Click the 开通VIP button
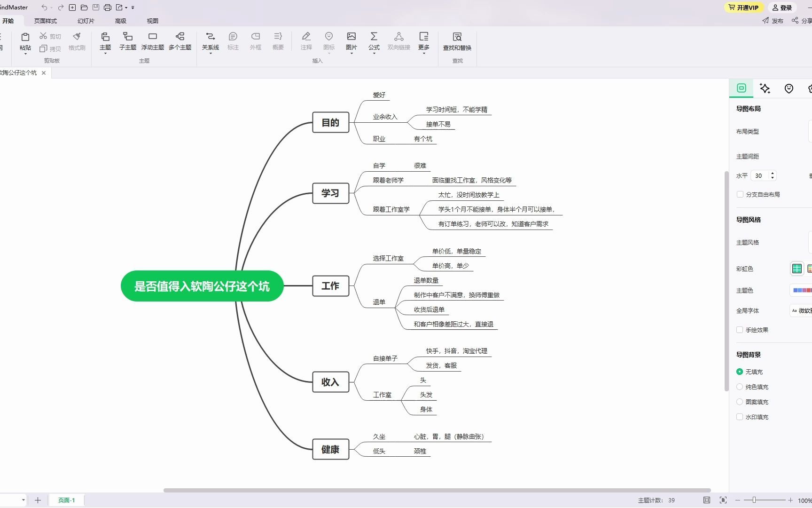Screen dimensions: 812x508 pos(744,8)
